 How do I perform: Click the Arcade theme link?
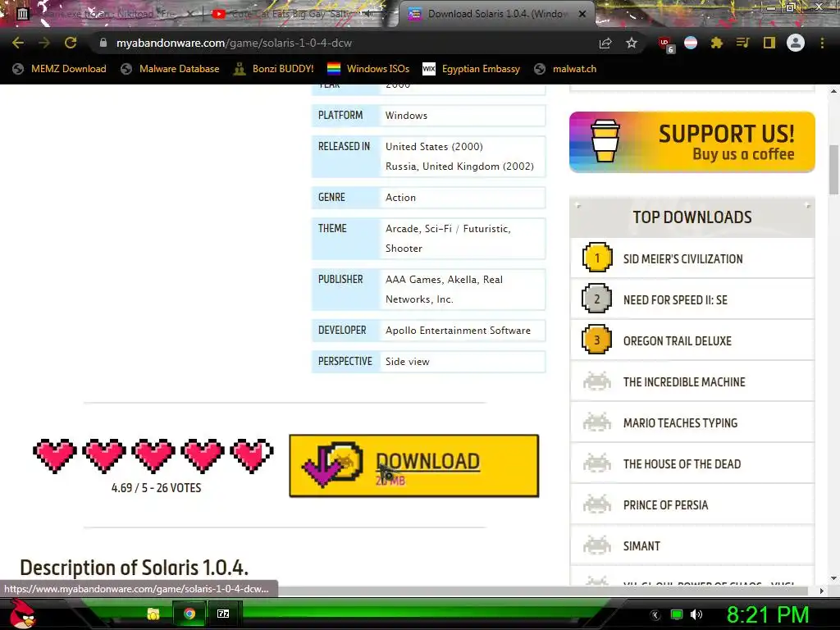tap(402, 229)
